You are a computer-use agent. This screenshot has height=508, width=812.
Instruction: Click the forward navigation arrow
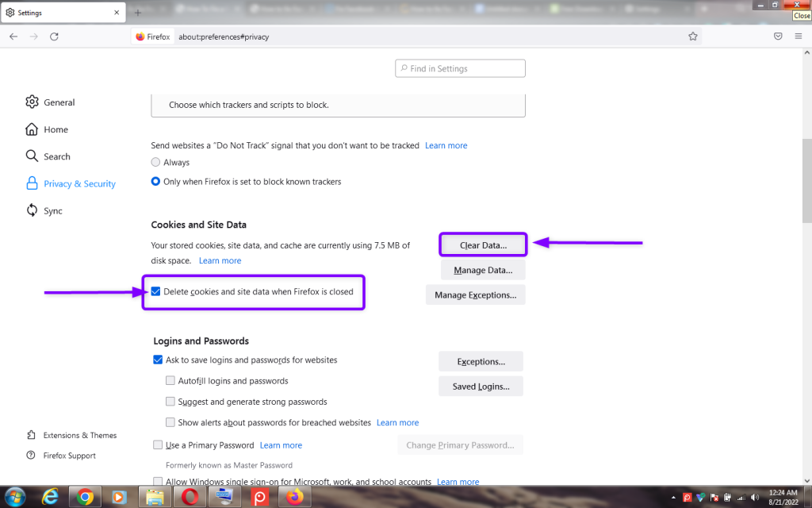[33, 37]
